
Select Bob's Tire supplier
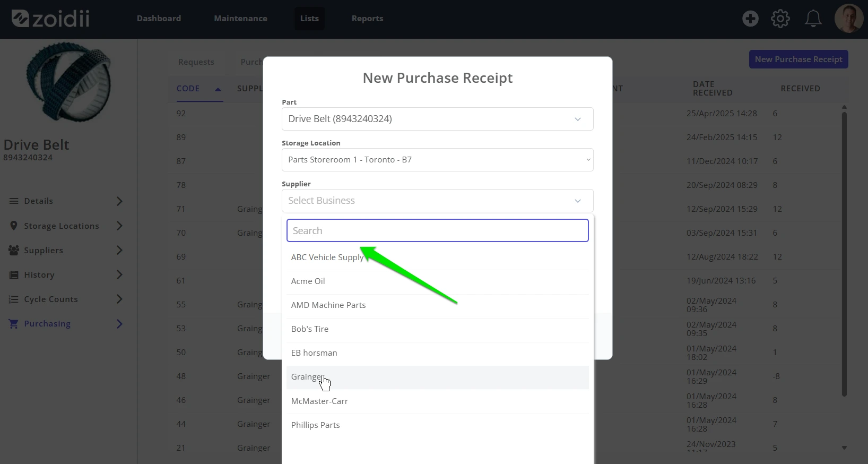(437, 329)
